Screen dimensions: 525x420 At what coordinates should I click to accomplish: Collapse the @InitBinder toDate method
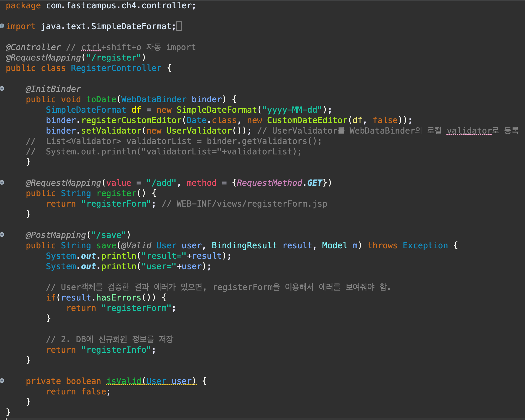(x=2, y=88)
